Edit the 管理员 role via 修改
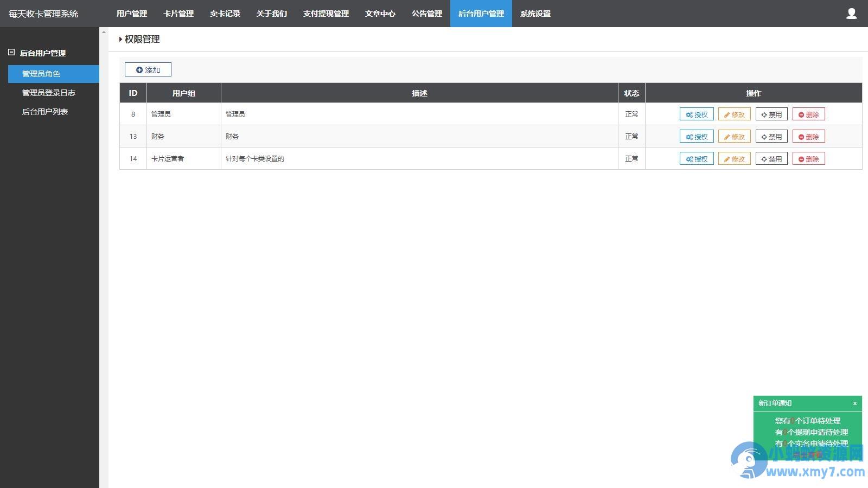The width and height of the screenshot is (868, 488). (735, 114)
